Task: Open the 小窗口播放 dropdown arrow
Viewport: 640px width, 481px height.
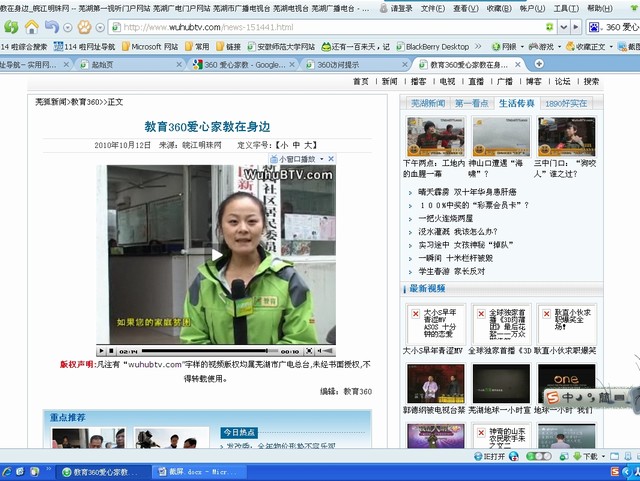Action: pos(319,159)
